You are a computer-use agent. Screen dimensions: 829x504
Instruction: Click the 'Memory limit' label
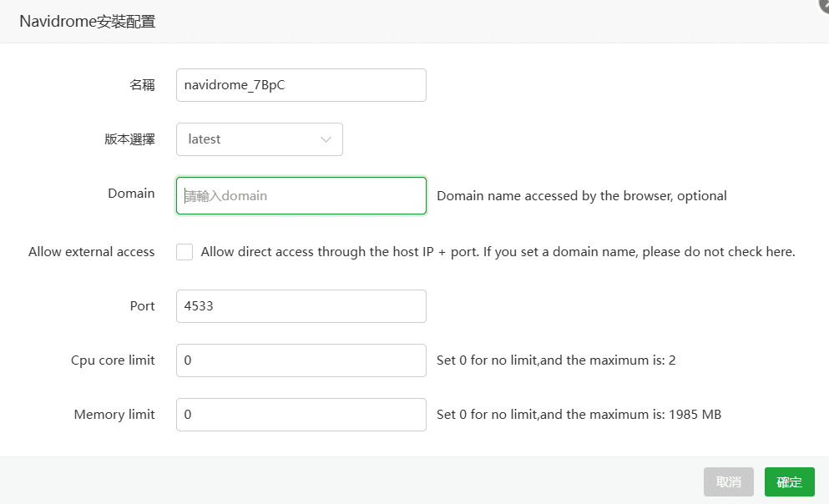tap(114, 415)
